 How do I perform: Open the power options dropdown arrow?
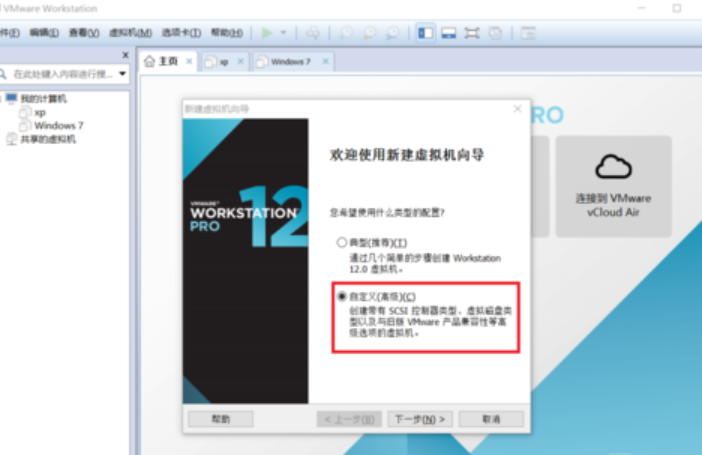click(283, 33)
